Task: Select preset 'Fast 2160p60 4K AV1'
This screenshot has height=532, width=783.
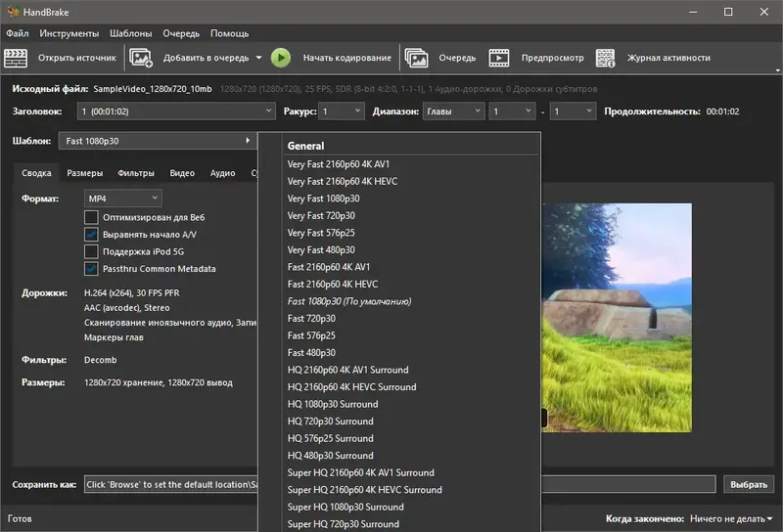Action: tap(329, 267)
